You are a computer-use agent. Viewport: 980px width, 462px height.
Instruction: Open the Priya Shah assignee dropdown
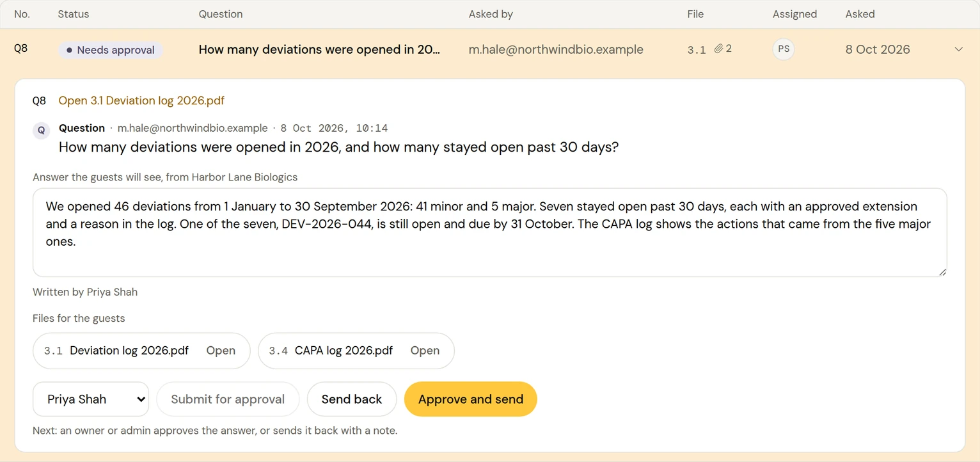click(91, 399)
